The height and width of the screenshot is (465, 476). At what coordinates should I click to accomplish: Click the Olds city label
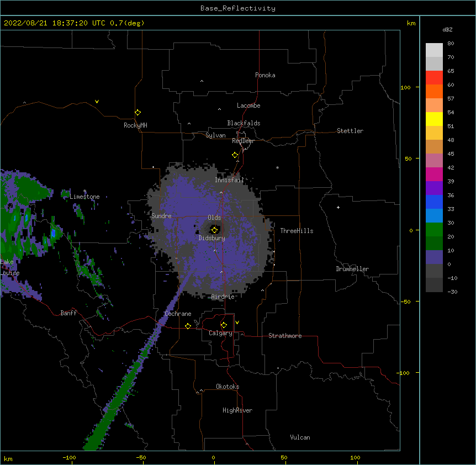(214, 218)
